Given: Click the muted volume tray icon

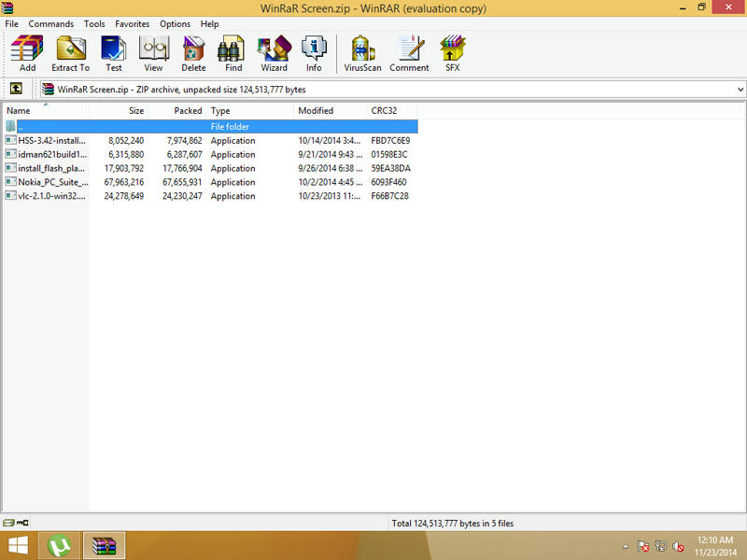Looking at the screenshot, I should click(679, 546).
